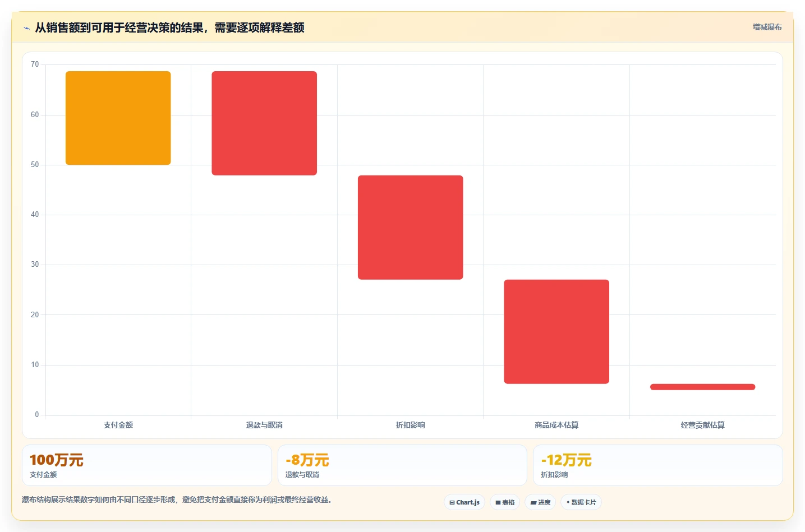This screenshot has width=805, height=532.
Task: Click the red 商品成本估算 bar
Action: [x=556, y=332]
